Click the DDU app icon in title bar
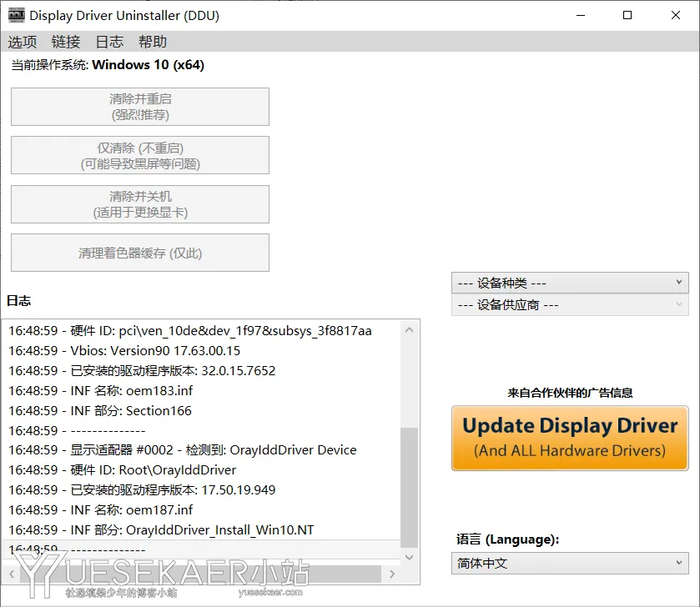This screenshot has width=700, height=607. [x=17, y=15]
